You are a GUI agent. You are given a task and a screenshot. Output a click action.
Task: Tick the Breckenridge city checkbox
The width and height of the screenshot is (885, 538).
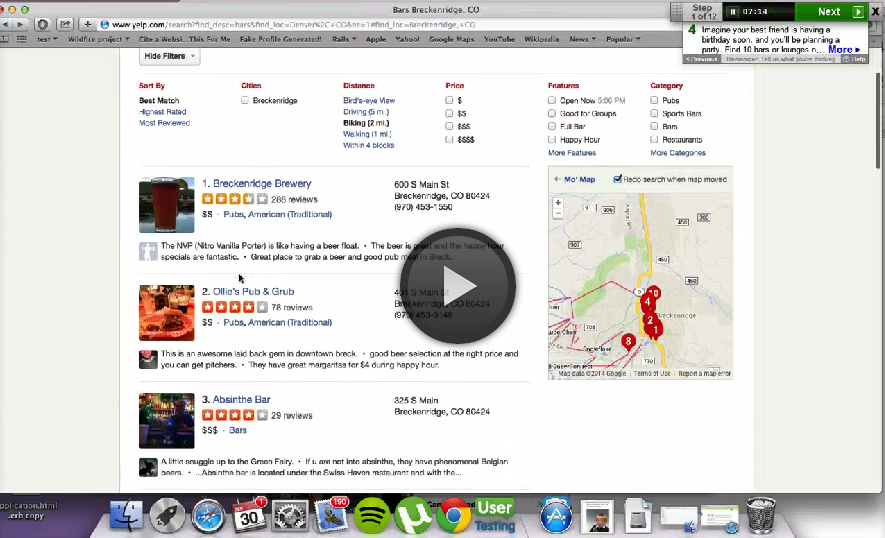[245, 101]
